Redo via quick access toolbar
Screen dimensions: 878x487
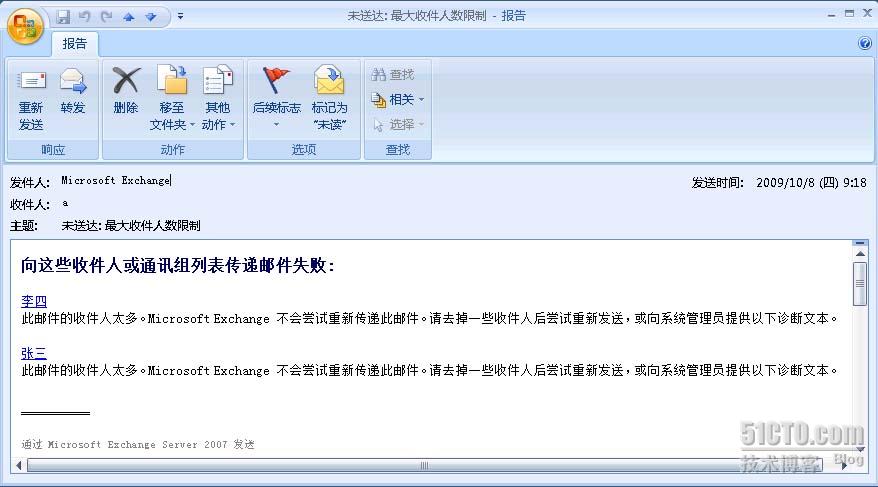(x=106, y=17)
